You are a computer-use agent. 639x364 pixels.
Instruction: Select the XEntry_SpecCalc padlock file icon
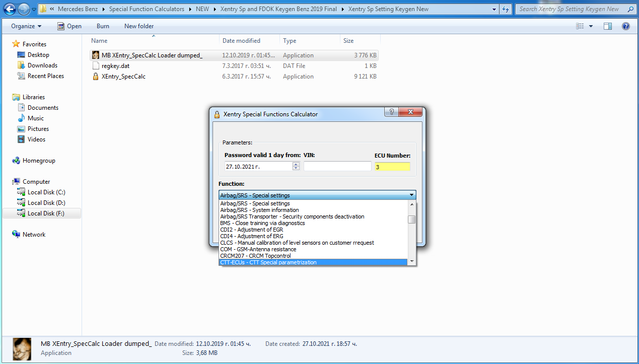pos(96,77)
